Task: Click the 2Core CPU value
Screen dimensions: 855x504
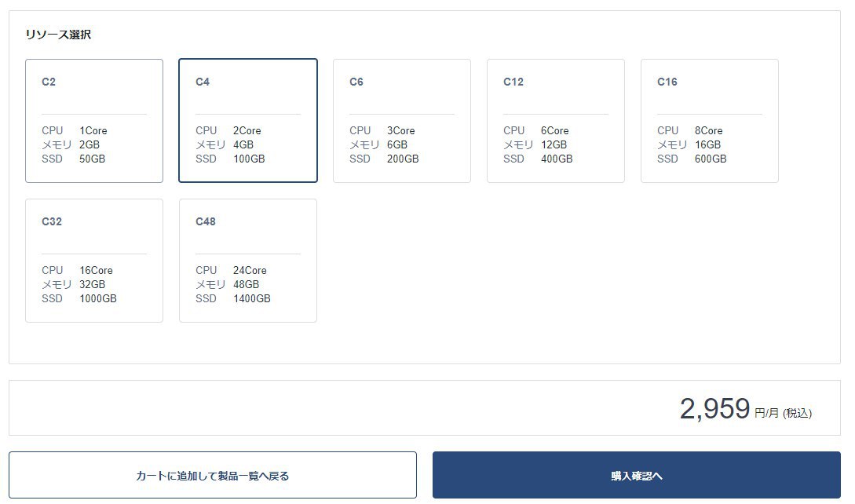Action: [x=247, y=130]
